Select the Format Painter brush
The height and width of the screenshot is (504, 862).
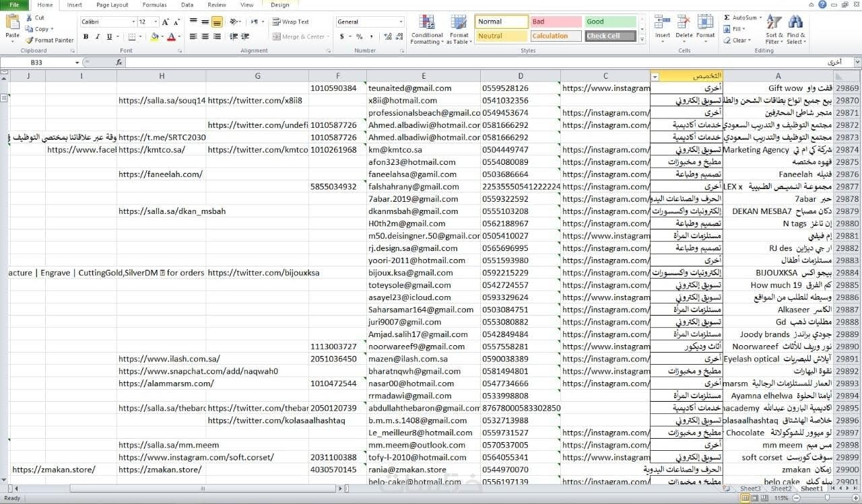pos(30,40)
